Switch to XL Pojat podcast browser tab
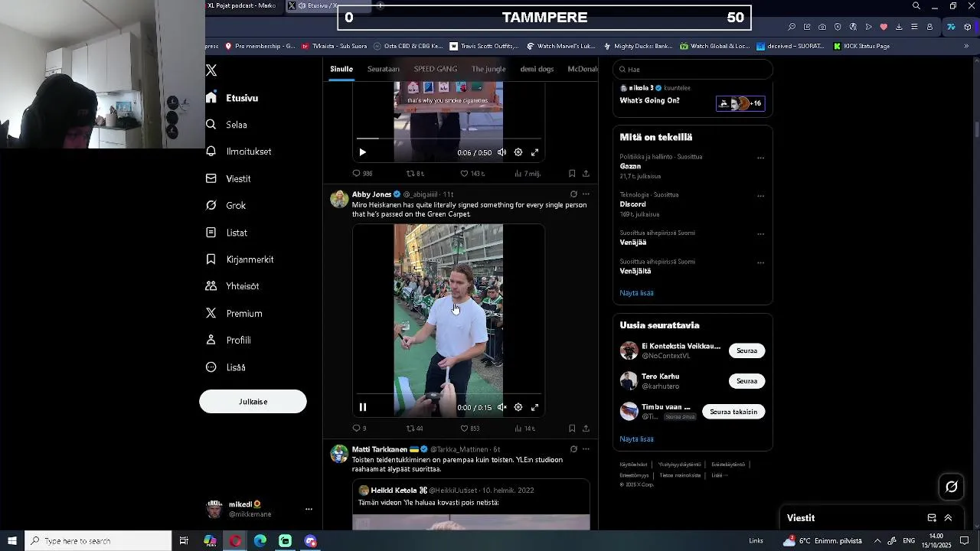The width and height of the screenshot is (980, 551). pyautogui.click(x=243, y=5)
